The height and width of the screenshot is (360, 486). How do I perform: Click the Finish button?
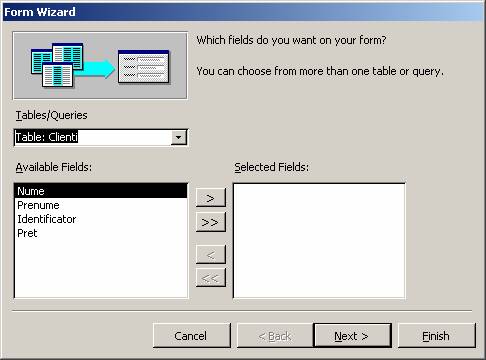coord(436,336)
